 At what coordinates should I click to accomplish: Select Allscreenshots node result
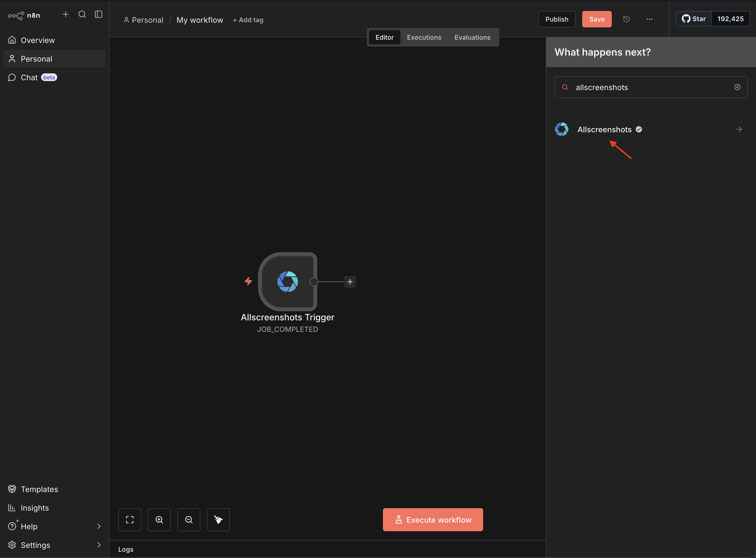[x=651, y=129]
